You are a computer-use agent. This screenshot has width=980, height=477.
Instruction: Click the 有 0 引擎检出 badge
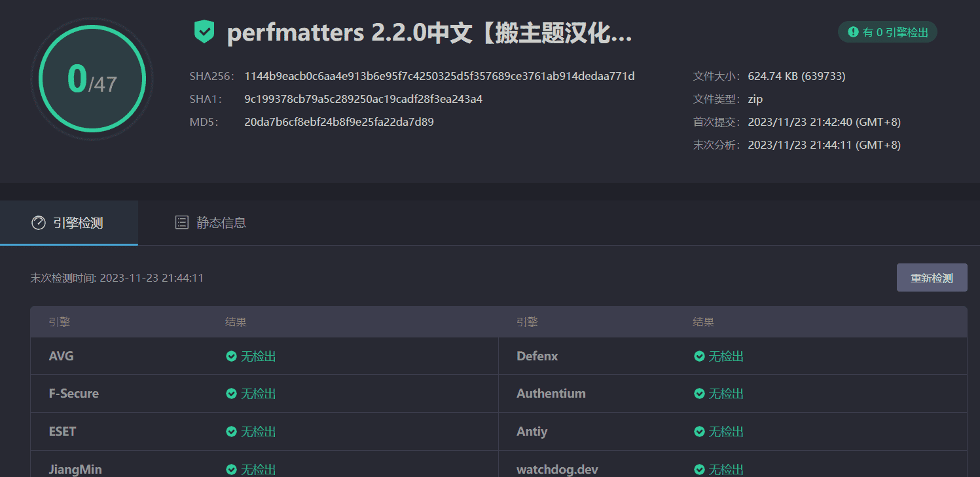(887, 31)
